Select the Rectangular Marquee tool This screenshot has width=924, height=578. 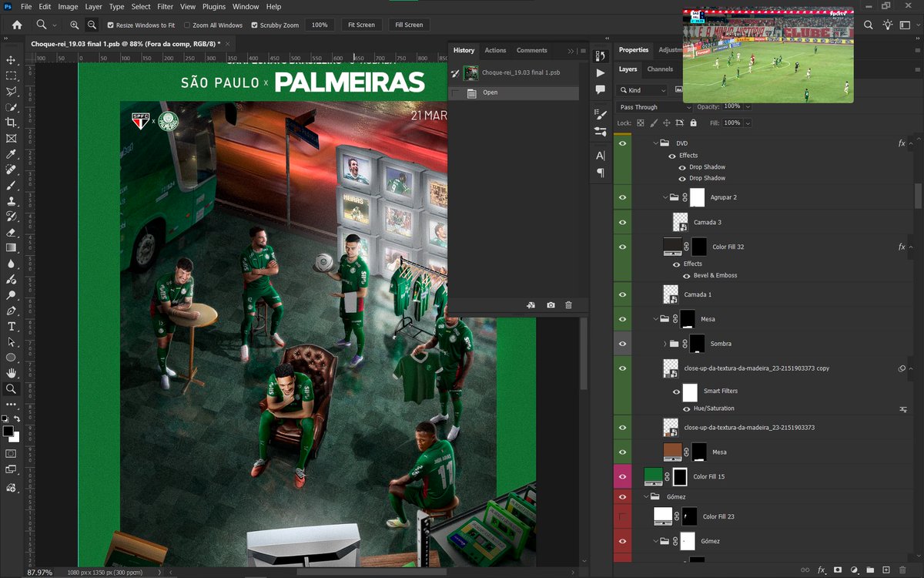(11, 76)
